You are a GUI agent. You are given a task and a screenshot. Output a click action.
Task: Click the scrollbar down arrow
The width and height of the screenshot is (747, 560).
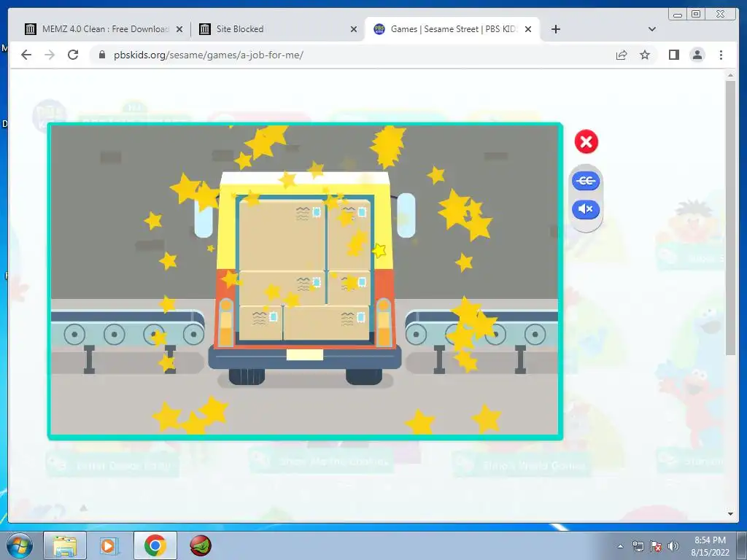pos(730,514)
